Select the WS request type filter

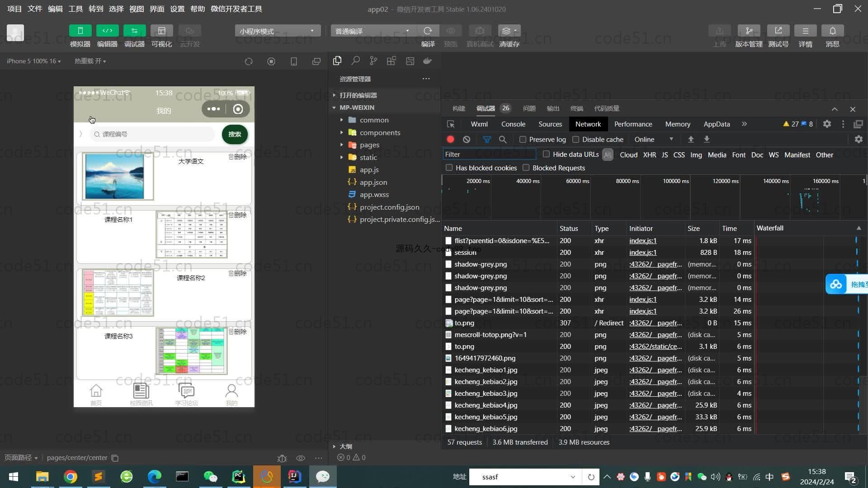(774, 155)
